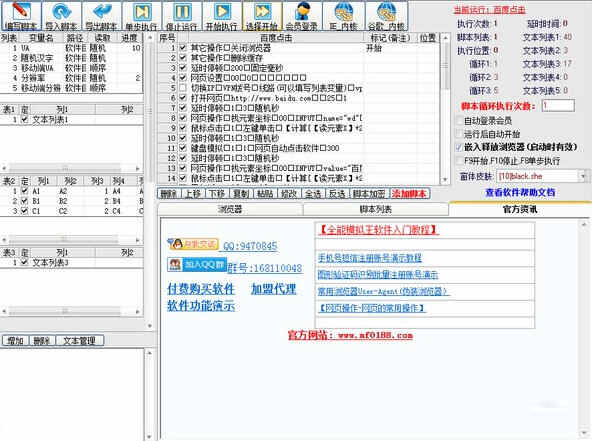Open 查看软件帮助文档 help link

(x=520, y=193)
